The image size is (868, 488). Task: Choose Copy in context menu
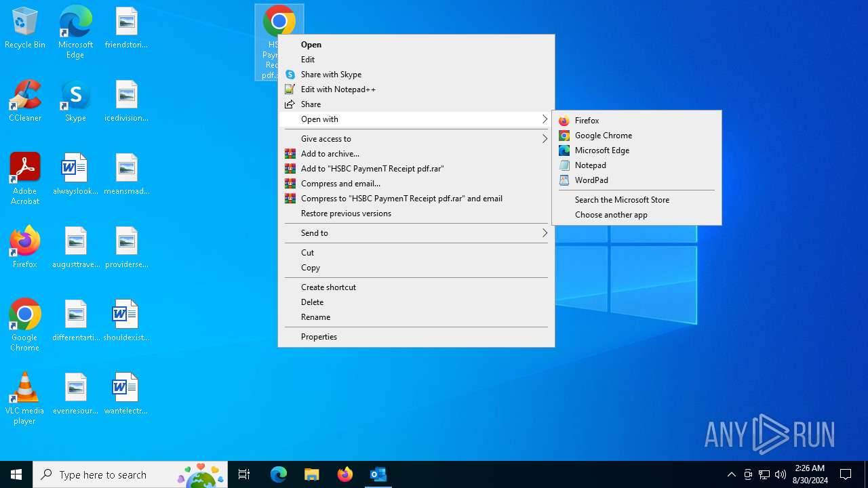pyautogui.click(x=416, y=268)
